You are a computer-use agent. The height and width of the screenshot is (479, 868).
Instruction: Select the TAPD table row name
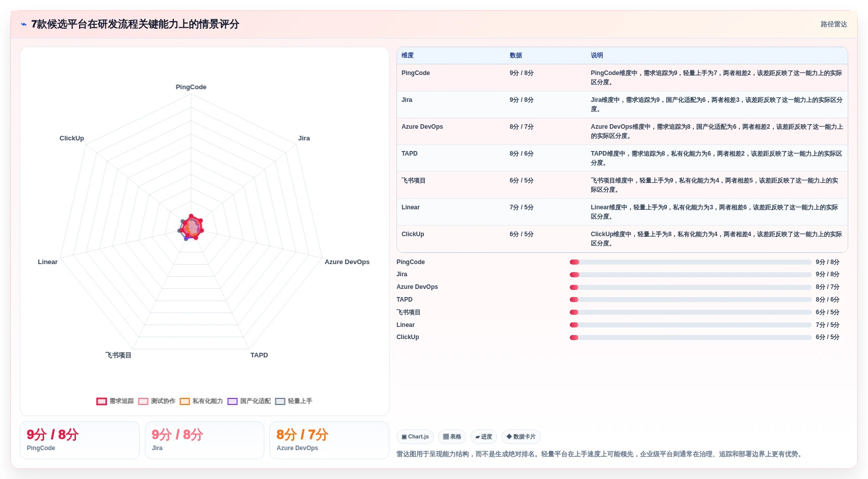[410, 154]
